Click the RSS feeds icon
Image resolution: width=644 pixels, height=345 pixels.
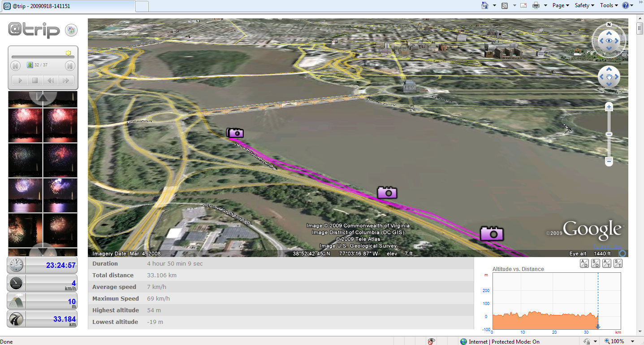coord(505,5)
